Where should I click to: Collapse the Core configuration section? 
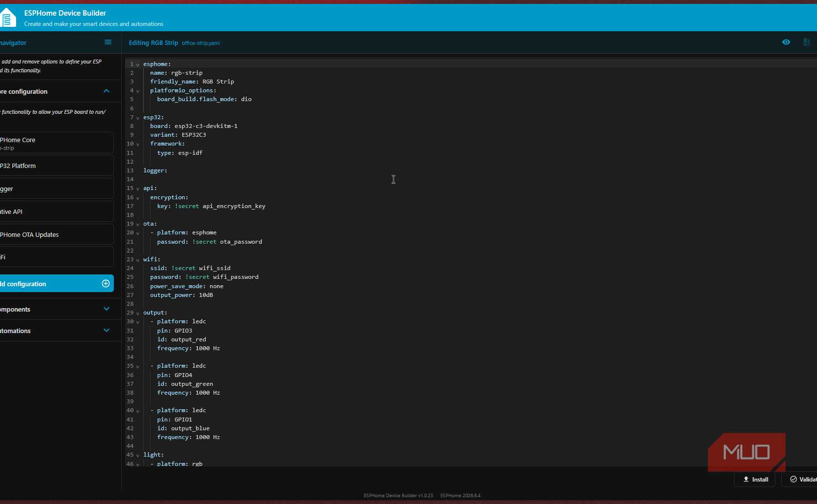107,91
